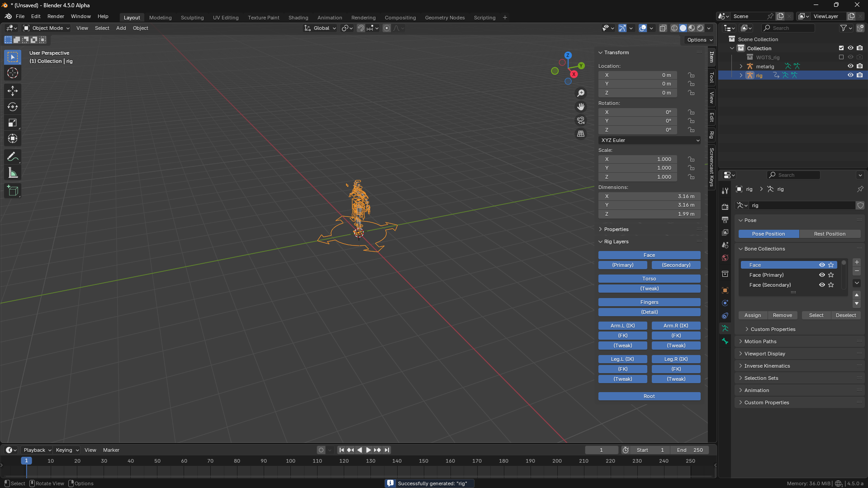Activate the Scale tool
This screenshot has height=488, width=868.
[x=13, y=123]
